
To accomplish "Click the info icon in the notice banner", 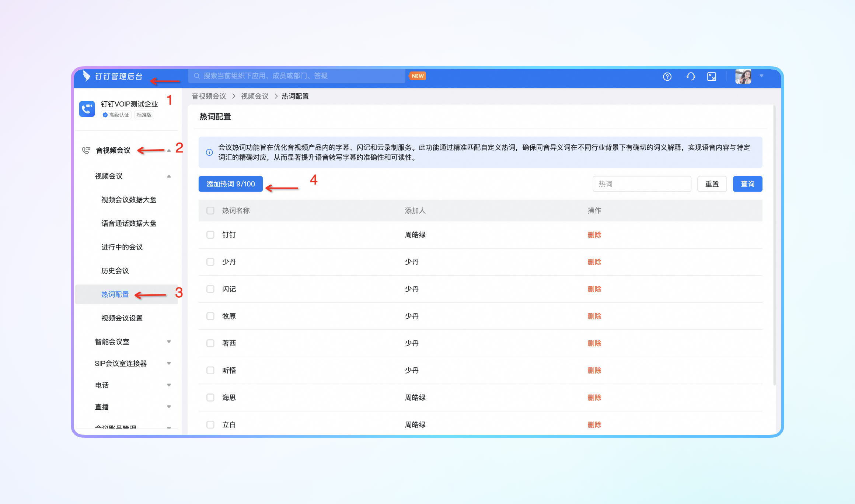I will point(209,152).
